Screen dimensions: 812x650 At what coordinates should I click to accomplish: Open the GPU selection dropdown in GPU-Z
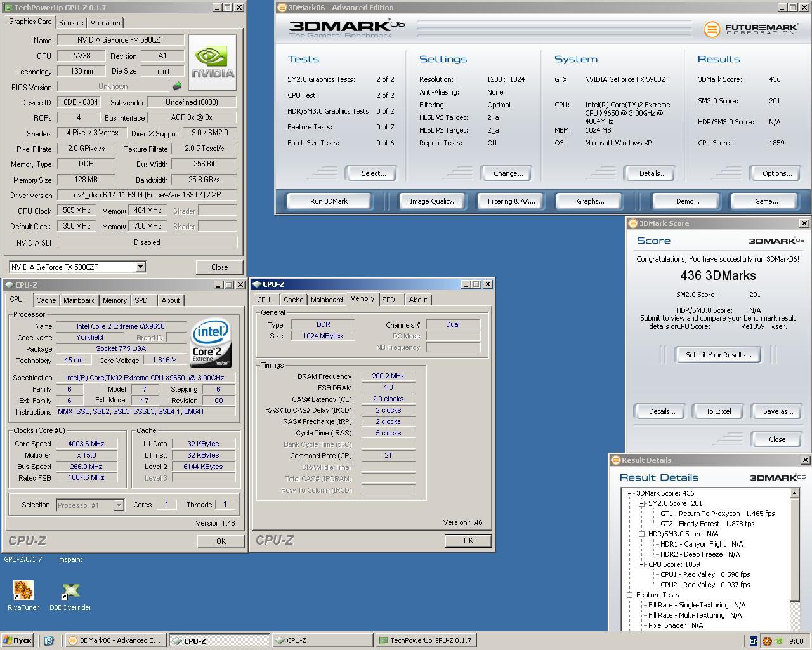pyautogui.click(x=140, y=267)
